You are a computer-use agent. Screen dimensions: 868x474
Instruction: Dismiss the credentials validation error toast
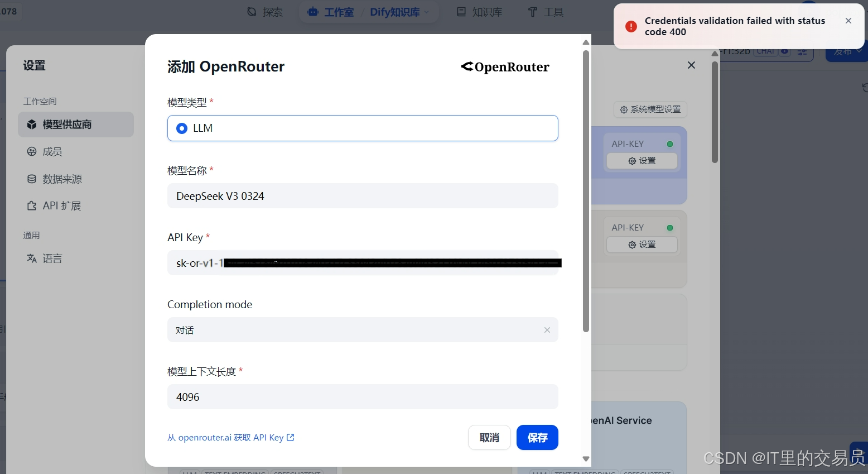(x=848, y=21)
